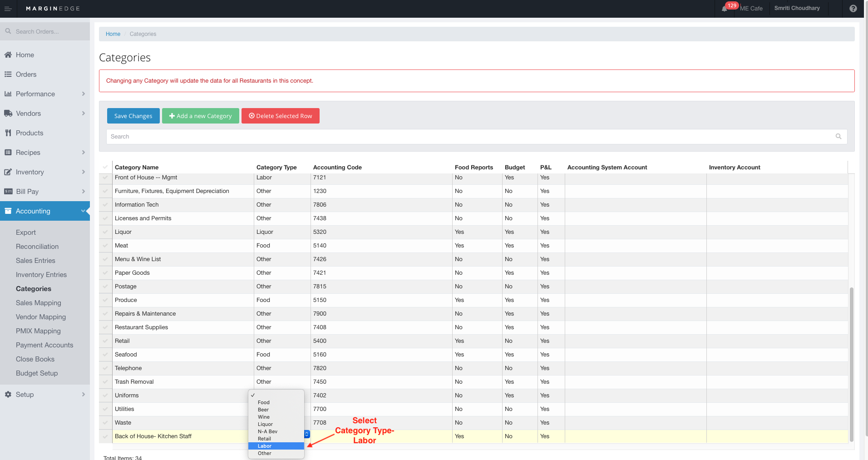Open Smriti Choudhary user menu
Screen dimensions: 868x460
point(797,8)
